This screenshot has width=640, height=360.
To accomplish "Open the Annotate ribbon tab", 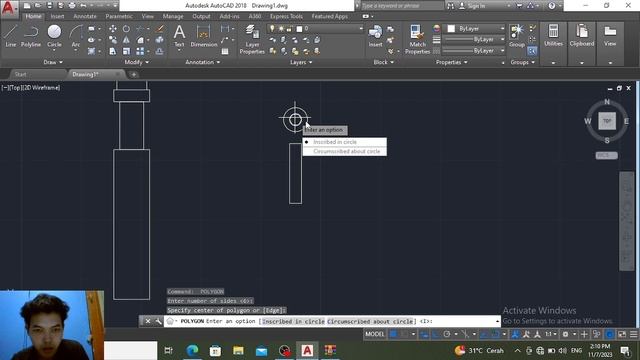I will [x=85, y=16].
